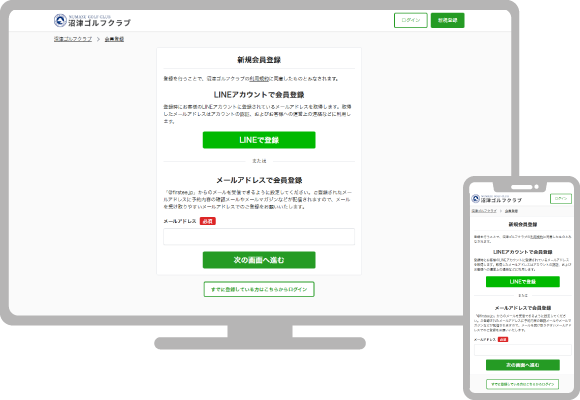
Task: Click the red 必須 badge on desktop
Action: click(x=208, y=221)
